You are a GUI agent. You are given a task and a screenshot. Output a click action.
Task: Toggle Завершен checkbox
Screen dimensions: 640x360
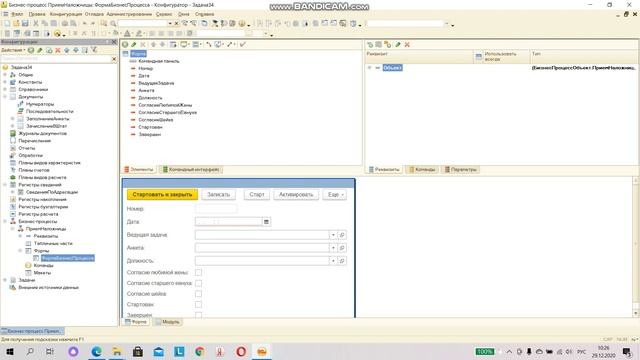198,315
